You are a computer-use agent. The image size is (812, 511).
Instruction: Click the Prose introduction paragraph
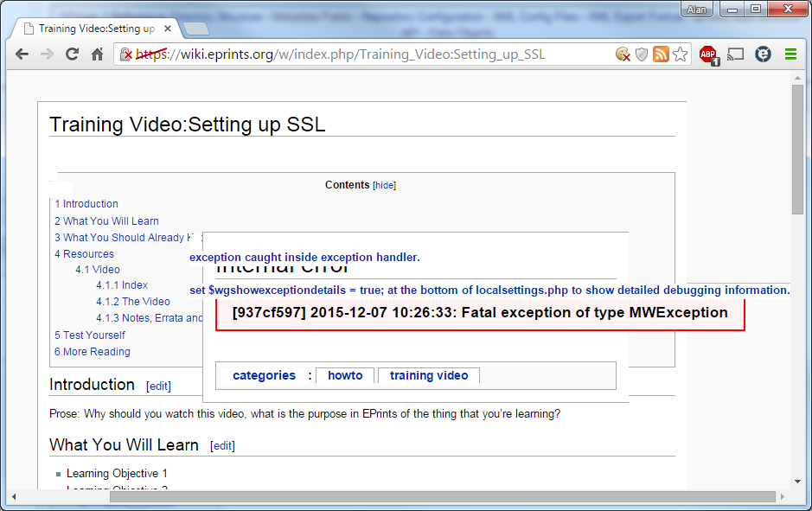coord(305,414)
